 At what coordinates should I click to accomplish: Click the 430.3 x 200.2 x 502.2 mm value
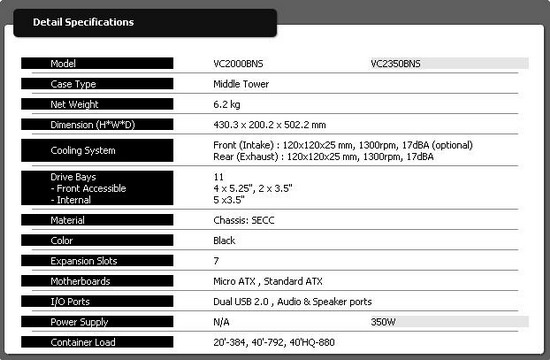point(269,125)
